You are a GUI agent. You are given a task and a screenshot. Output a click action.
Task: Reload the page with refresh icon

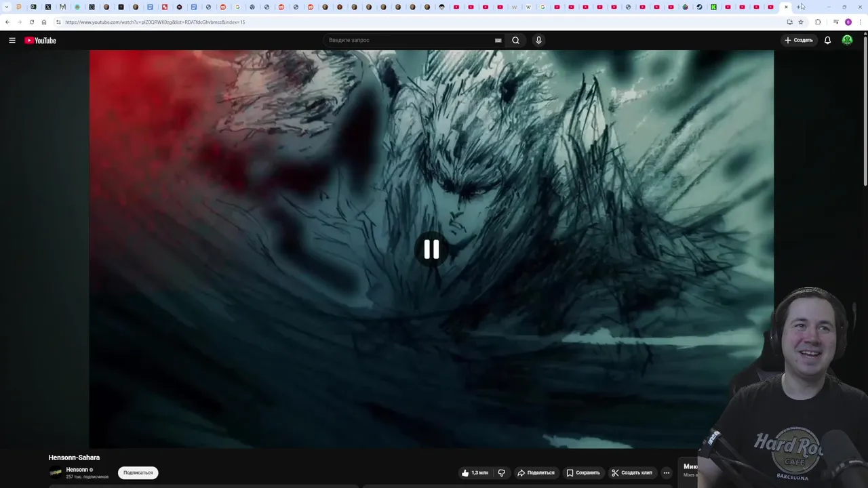pyautogui.click(x=31, y=22)
